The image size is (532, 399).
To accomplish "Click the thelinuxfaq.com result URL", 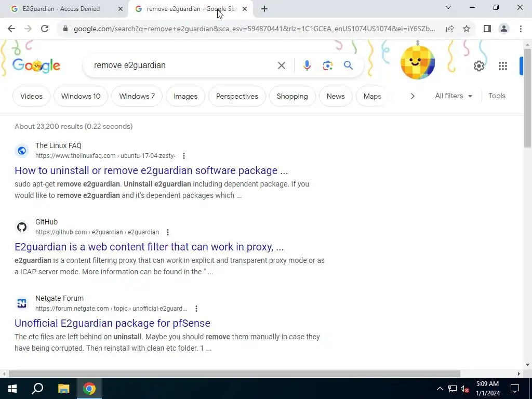I will pyautogui.click(x=105, y=156).
